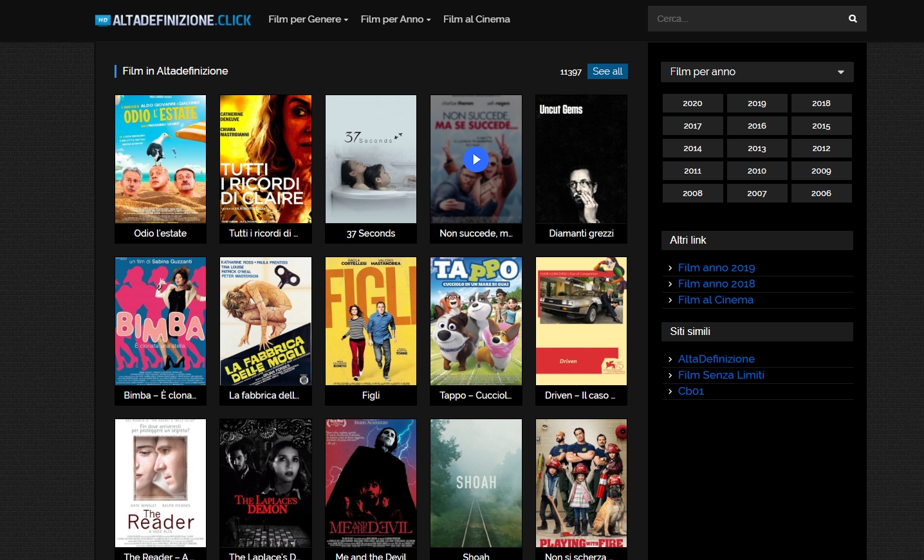This screenshot has height=560, width=924.
Task: Visit the Film Senza Limiti link
Action: click(x=721, y=375)
